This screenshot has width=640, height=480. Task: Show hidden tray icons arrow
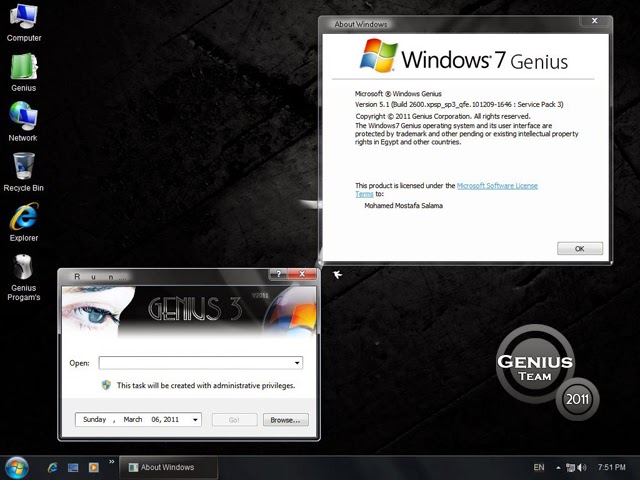coord(558,468)
